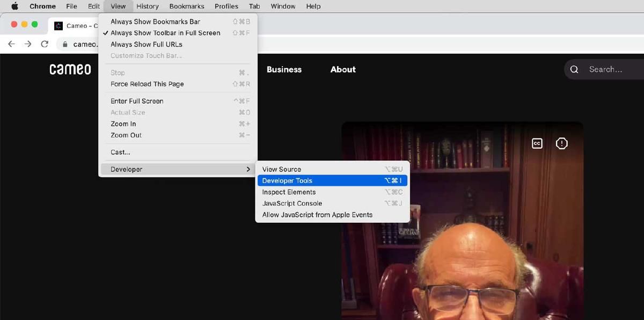Select Inspect Elements option
The image size is (644, 320).
click(x=332, y=192)
